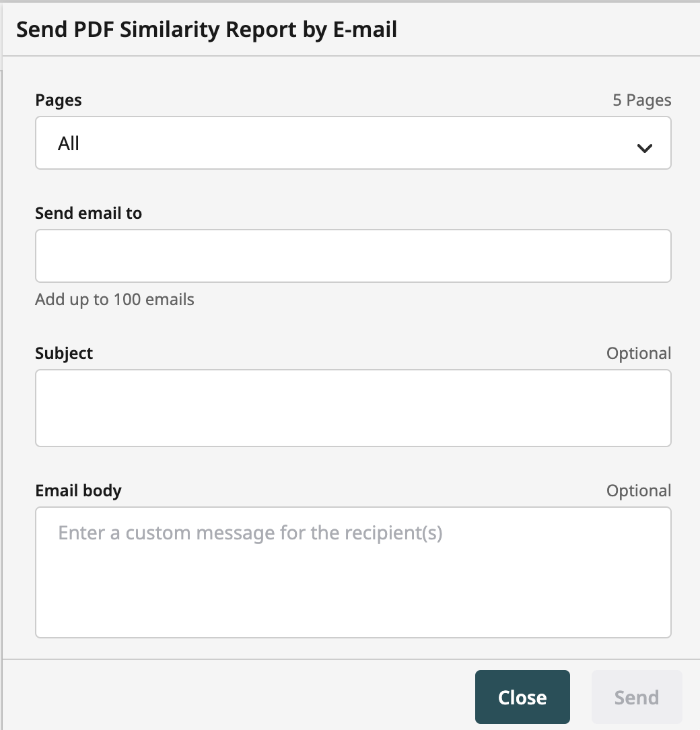
Task: Click the Email body message area
Action: (353, 572)
